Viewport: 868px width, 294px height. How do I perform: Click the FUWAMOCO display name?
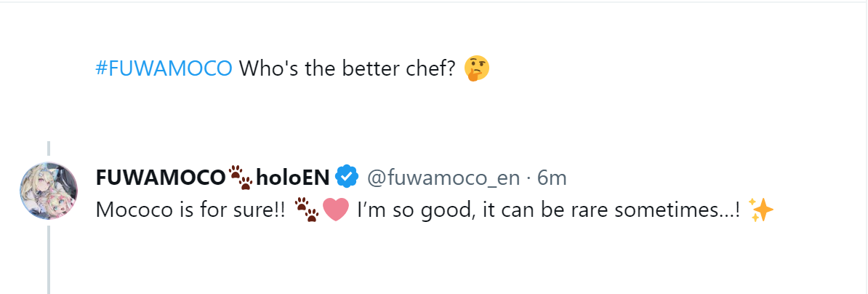pos(160,177)
